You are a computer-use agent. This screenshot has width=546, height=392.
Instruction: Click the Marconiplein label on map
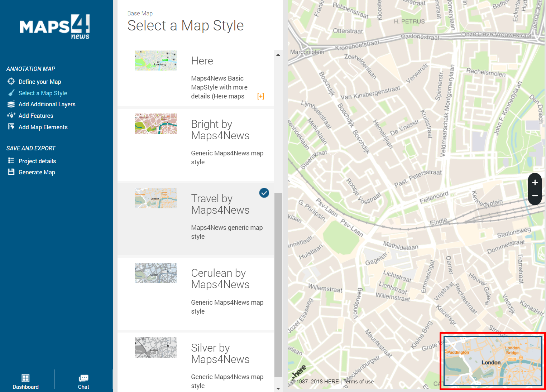point(307,52)
